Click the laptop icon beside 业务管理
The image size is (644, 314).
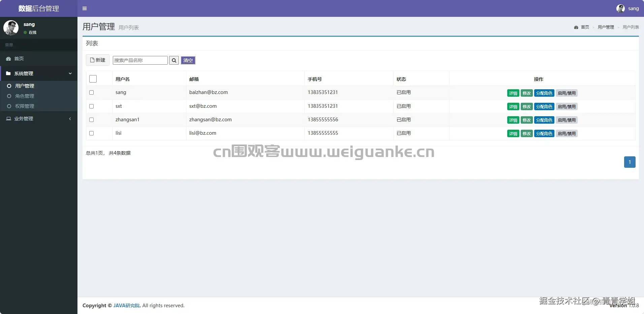8,119
